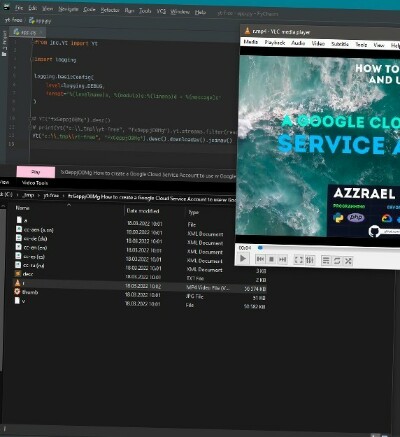Click the PyCharm app icon at top-left
Viewport: 400px width, 437px height.
coord(7,7)
